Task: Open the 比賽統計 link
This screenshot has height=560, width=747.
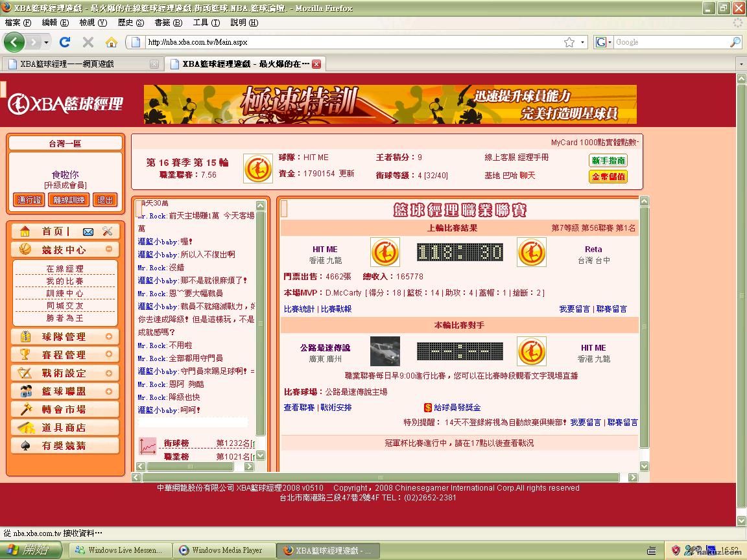Action: pyautogui.click(x=299, y=309)
